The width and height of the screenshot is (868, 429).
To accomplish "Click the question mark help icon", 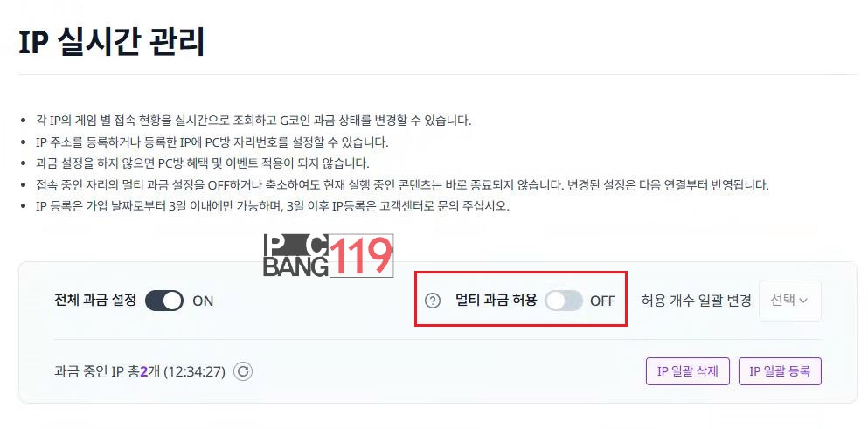I will pyautogui.click(x=433, y=301).
